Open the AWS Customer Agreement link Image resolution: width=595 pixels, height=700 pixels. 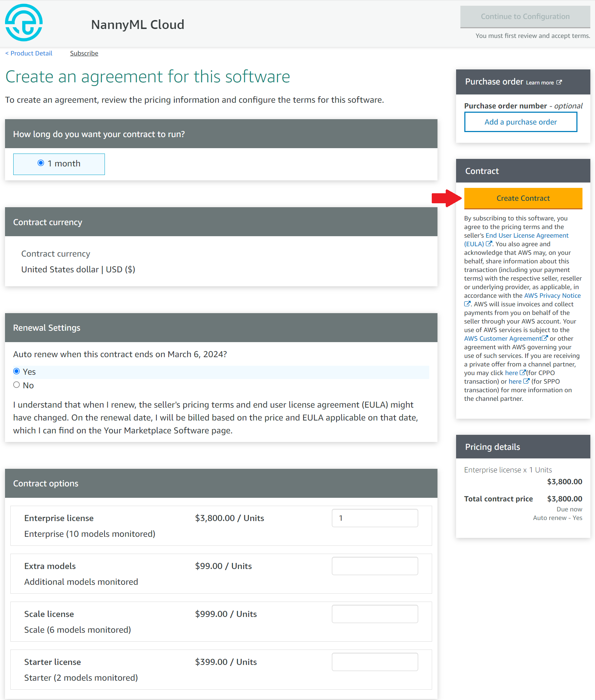coord(503,339)
